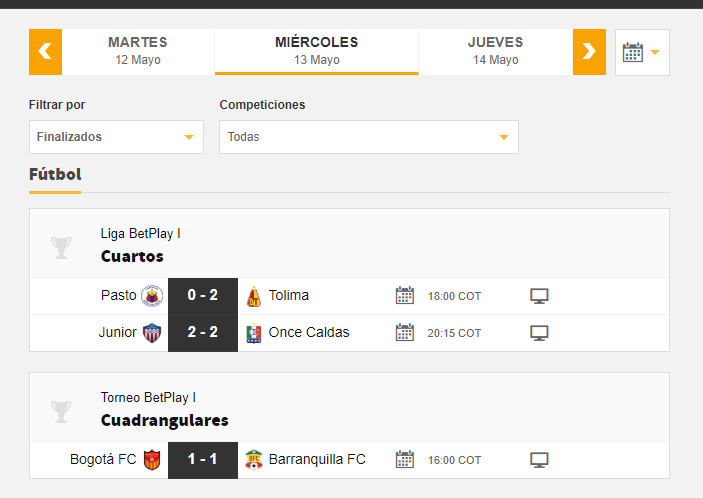Select the Miércoles 13 Mayo tab

coord(317,52)
